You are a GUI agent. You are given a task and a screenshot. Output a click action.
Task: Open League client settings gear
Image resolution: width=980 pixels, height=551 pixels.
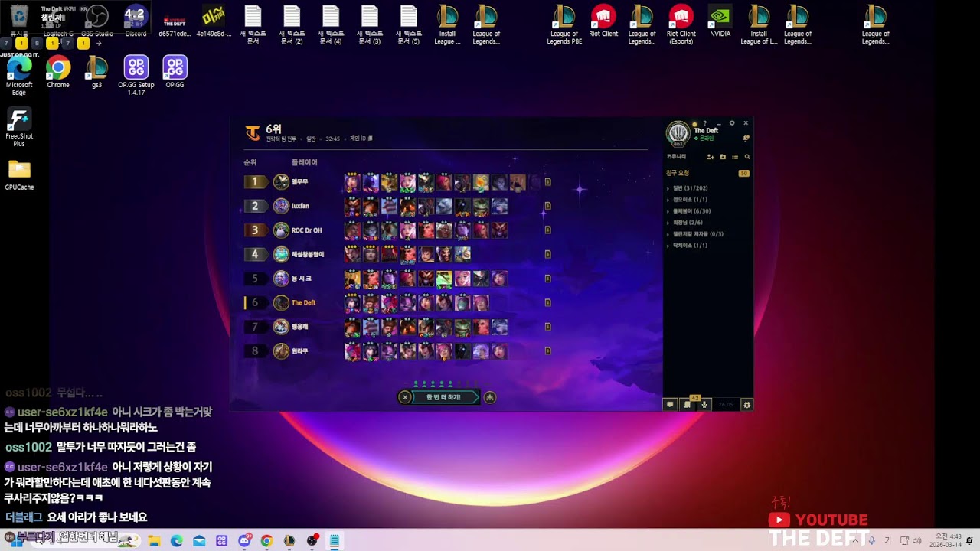coord(732,122)
